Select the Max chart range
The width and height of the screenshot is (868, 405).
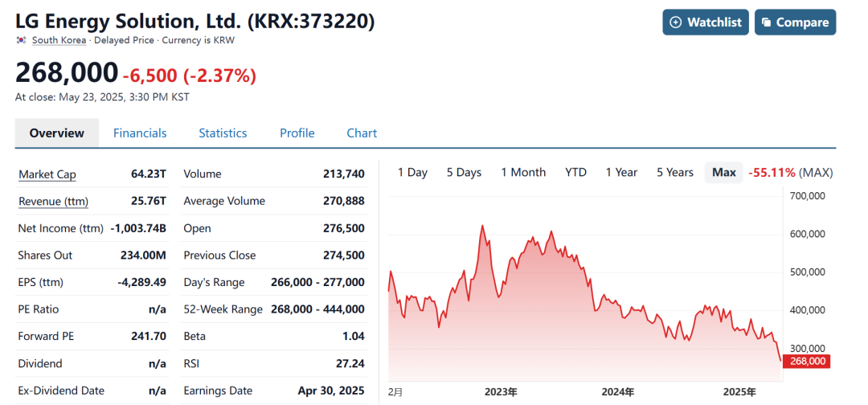coord(723,173)
